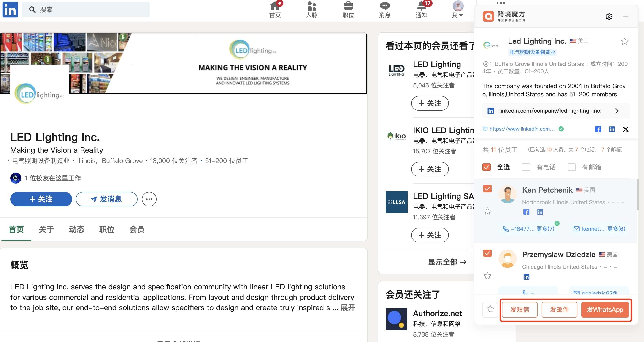
Task: Open 1 位校友在这里工作 link
Action: pyautogui.click(x=52, y=178)
